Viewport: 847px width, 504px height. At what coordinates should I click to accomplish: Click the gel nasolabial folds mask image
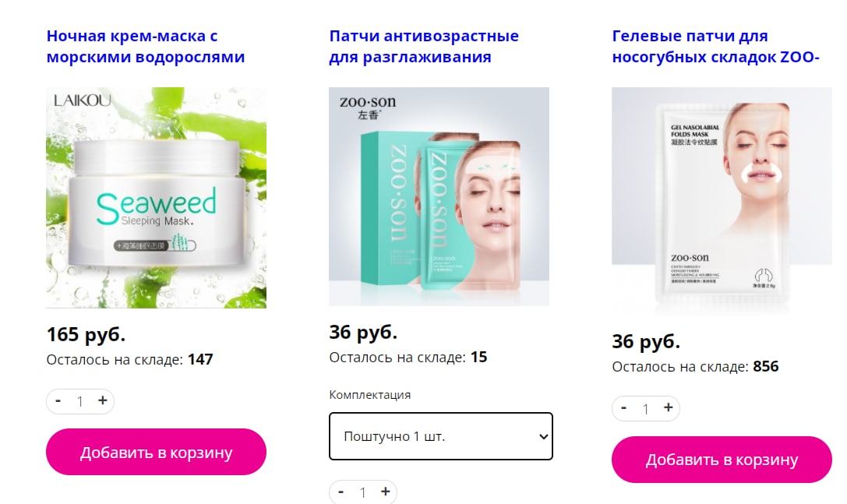(x=722, y=201)
